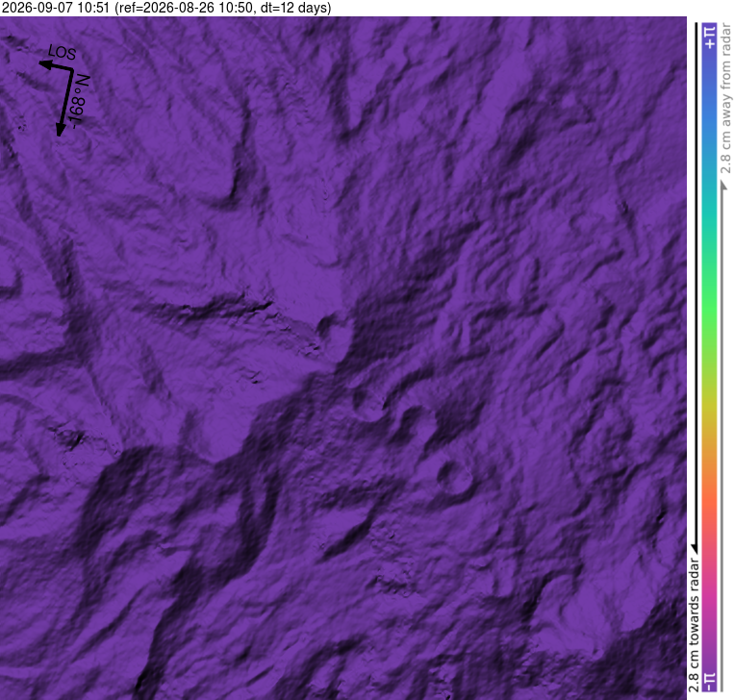Click the -168°N heading label
This screenshot has width=734, height=700.
(x=78, y=100)
